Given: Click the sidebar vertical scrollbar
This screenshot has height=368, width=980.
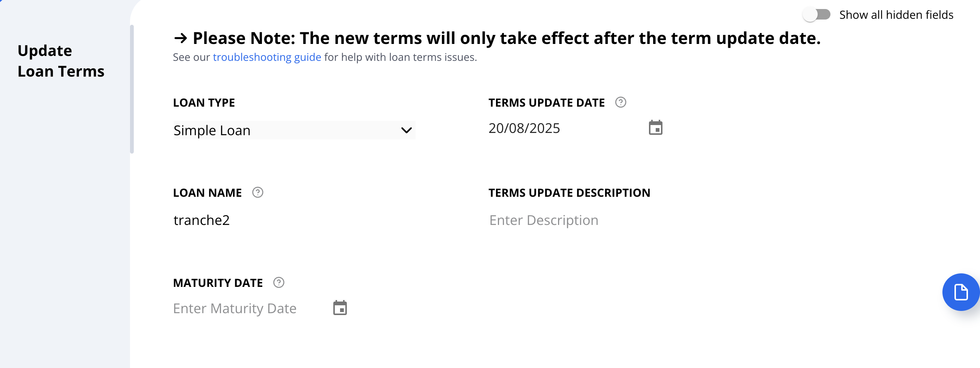Looking at the screenshot, I should click(132, 89).
